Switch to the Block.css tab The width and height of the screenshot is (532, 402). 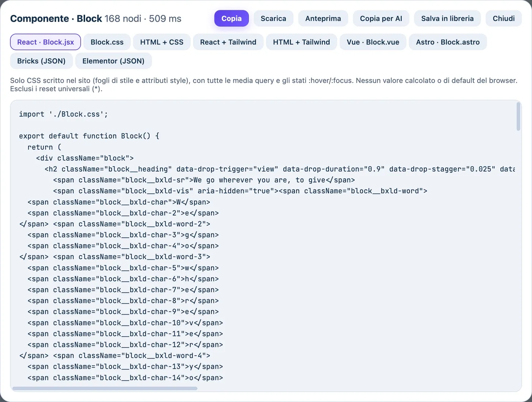107,42
